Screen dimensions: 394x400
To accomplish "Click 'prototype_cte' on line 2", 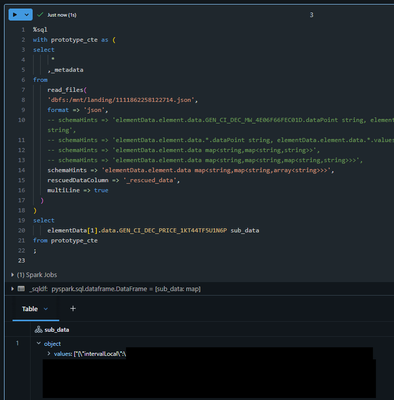I will point(74,40).
